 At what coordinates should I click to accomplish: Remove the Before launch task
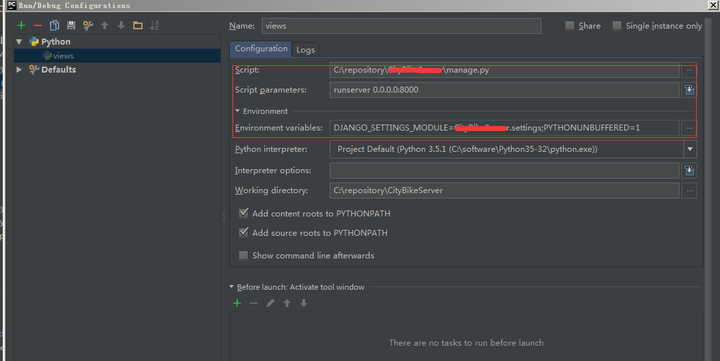253,303
